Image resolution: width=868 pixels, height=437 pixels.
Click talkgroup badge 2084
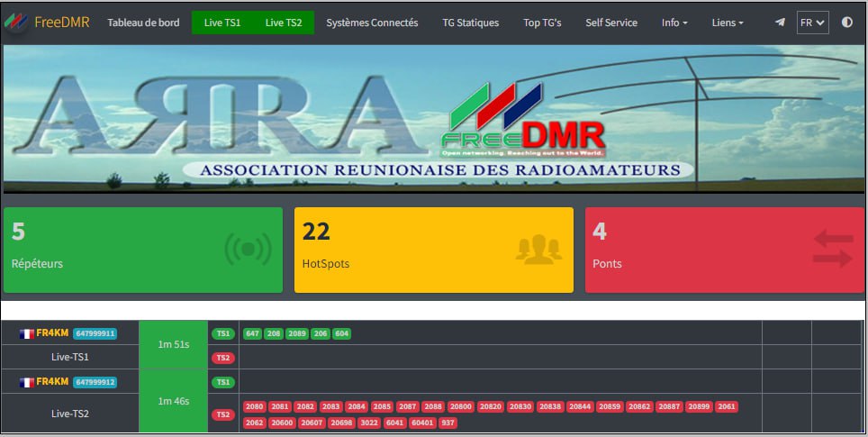[x=357, y=406]
